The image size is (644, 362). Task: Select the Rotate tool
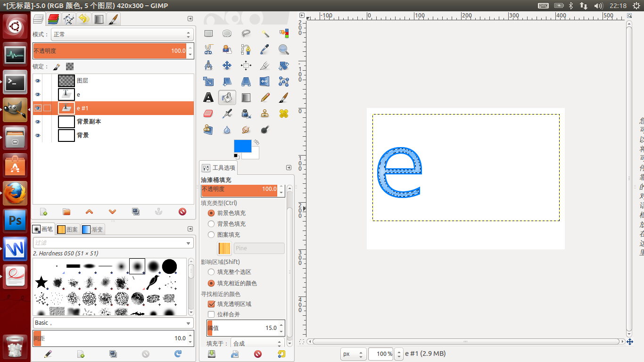tap(283, 66)
